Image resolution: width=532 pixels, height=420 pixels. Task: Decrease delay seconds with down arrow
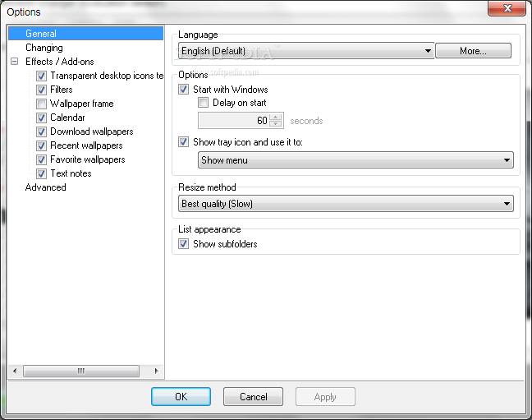(276, 123)
